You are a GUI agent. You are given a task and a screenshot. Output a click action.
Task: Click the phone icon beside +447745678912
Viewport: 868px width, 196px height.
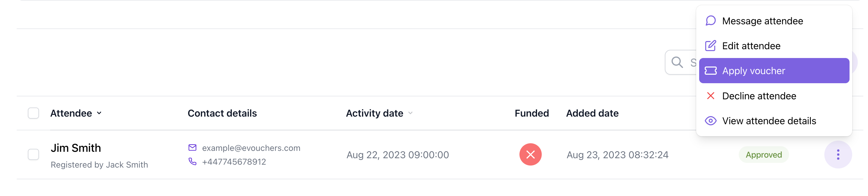pos(192,162)
